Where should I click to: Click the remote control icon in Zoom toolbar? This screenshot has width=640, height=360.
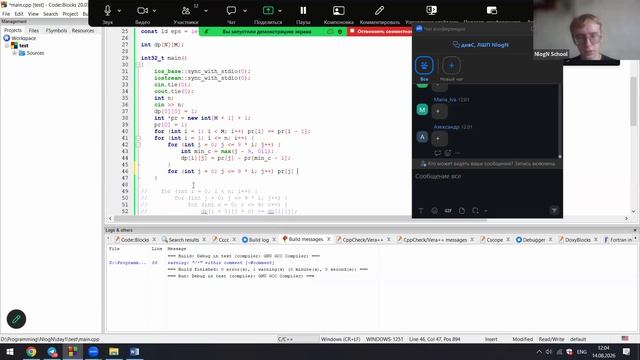tap(431, 10)
